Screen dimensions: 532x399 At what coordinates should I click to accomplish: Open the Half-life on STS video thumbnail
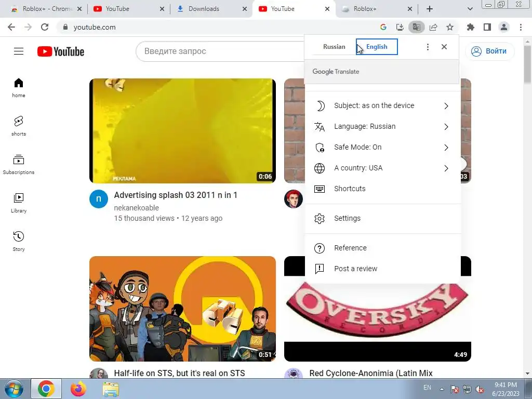[182, 309]
